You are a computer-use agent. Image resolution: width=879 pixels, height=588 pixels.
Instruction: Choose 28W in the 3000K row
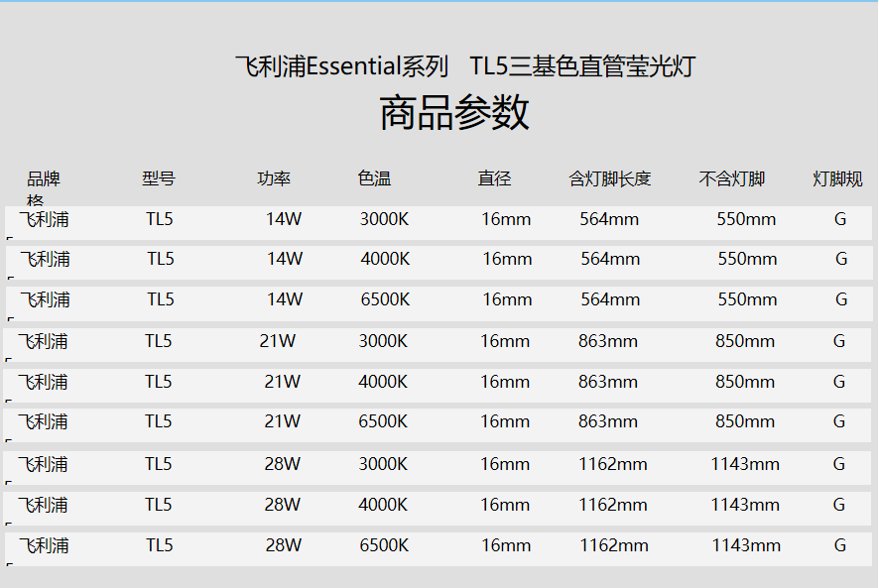283,464
